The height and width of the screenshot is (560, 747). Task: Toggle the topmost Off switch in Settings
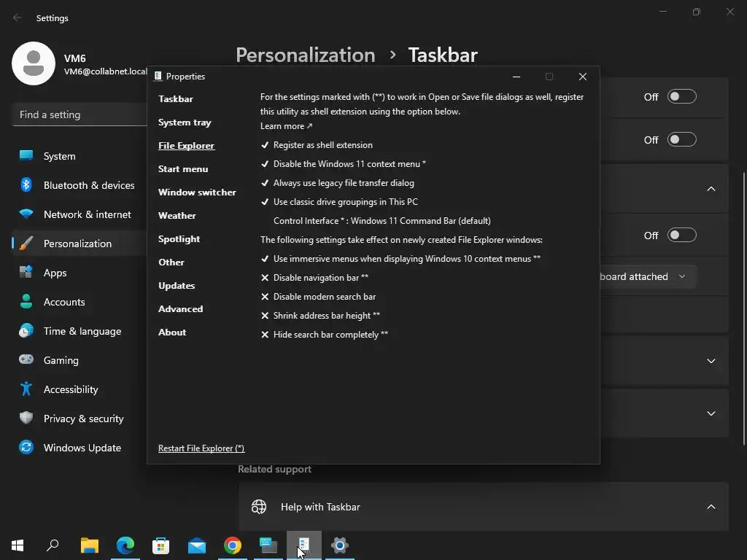(x=682, y=97)
